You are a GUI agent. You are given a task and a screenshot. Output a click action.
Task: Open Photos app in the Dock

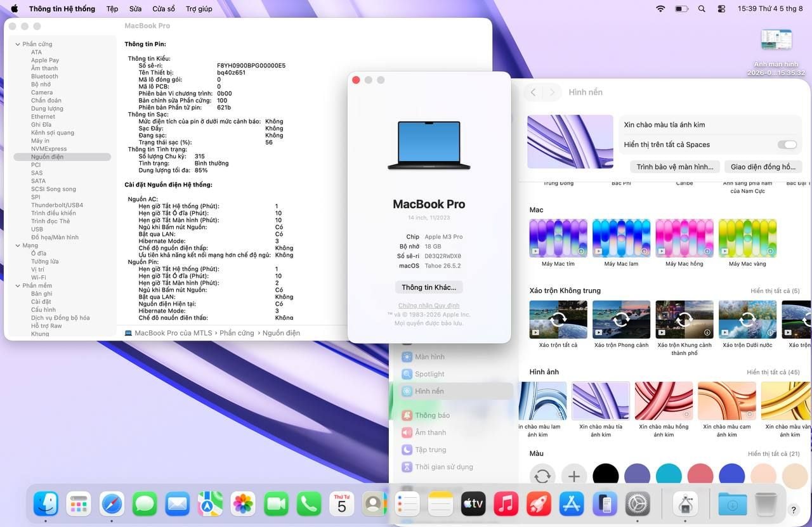(x=243, y=504)
